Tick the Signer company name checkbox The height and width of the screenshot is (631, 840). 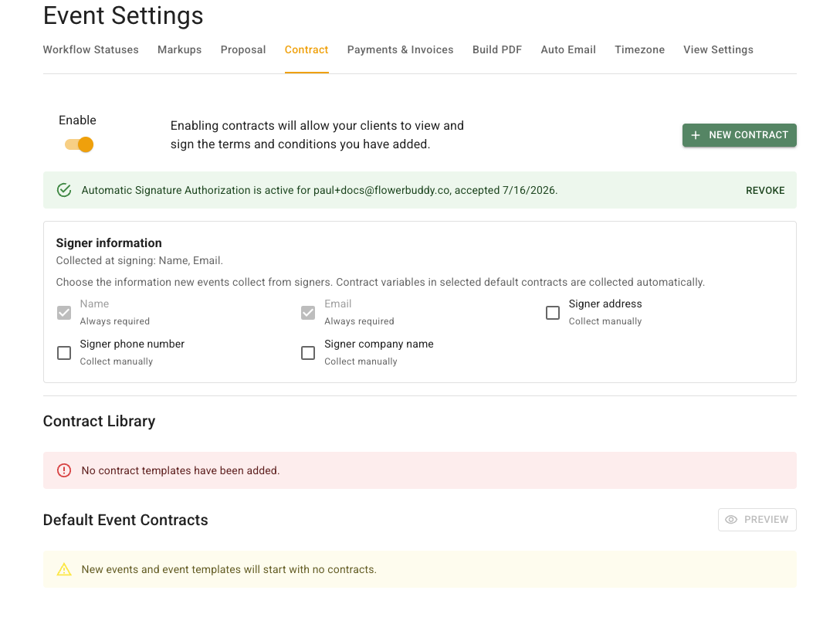click(x=308, y=353)
